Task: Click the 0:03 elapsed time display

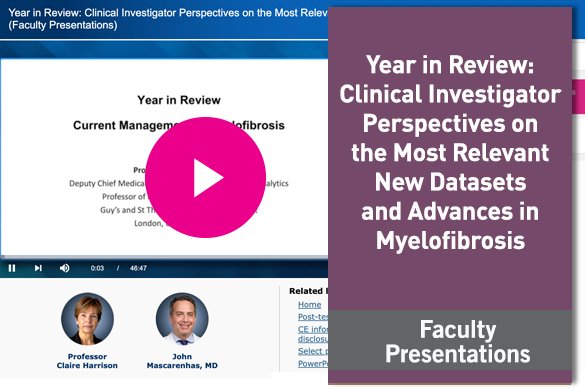Action: coord(97,268)
